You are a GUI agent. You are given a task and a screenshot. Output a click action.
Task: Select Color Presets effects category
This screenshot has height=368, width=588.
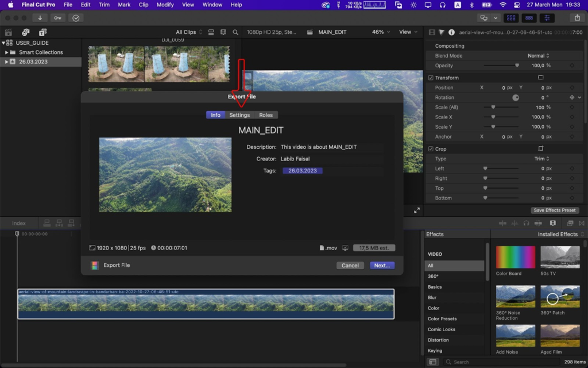[x=442, y=319]
